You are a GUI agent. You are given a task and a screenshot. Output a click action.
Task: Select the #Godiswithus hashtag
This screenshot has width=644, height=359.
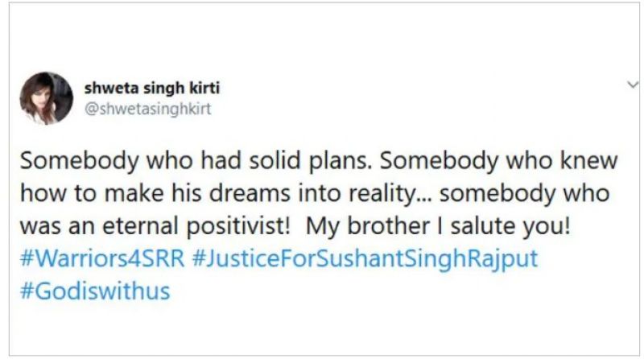click(x=95, y=290)
